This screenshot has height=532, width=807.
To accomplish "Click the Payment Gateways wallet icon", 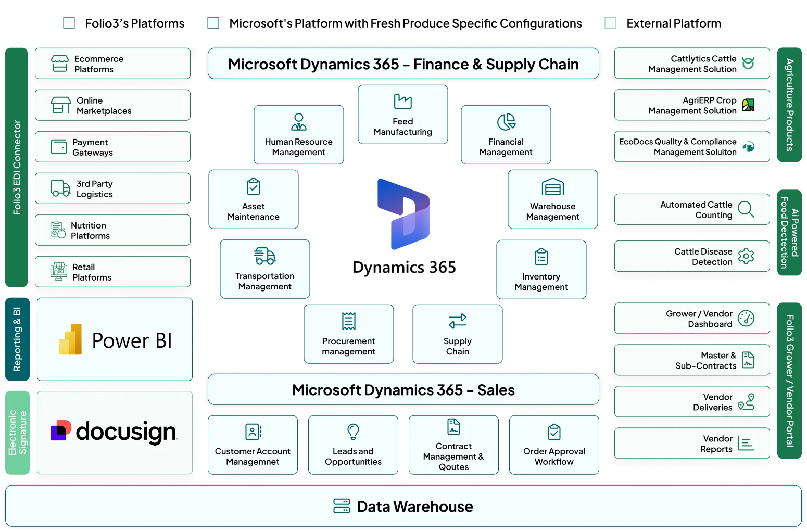I will [x=59, y=147].
